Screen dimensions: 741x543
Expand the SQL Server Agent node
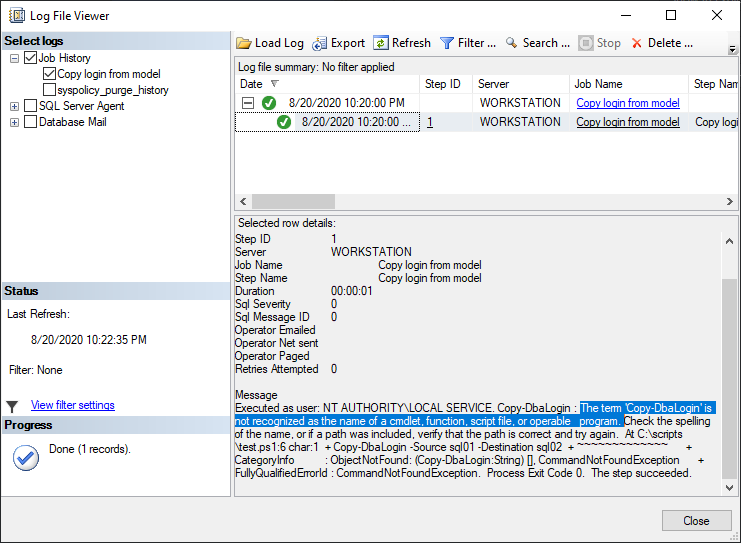click(15, 106)
